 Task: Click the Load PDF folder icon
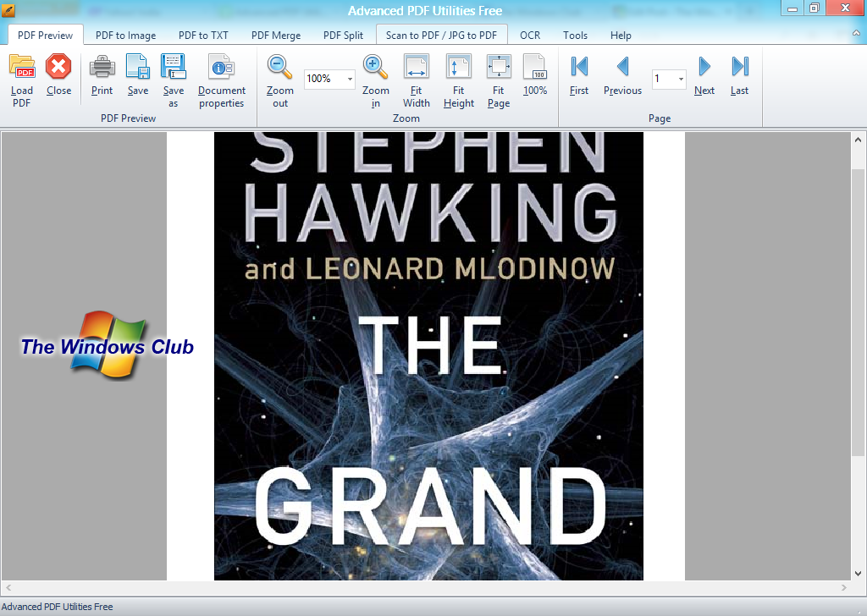(x=22, y=68)
